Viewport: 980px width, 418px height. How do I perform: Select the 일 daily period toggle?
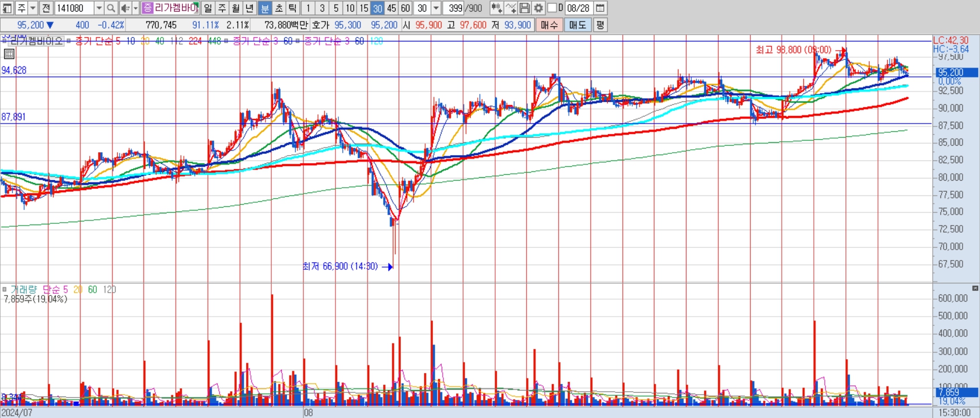(208, 8)
